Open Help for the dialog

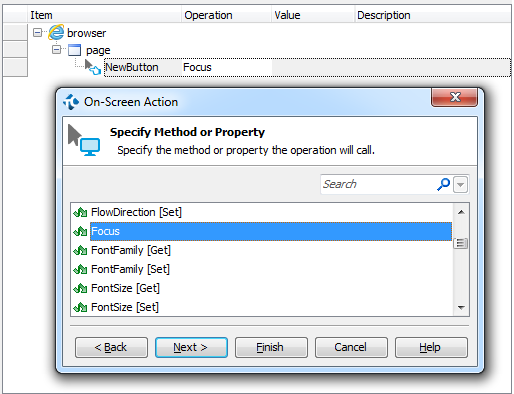[431, 347]
